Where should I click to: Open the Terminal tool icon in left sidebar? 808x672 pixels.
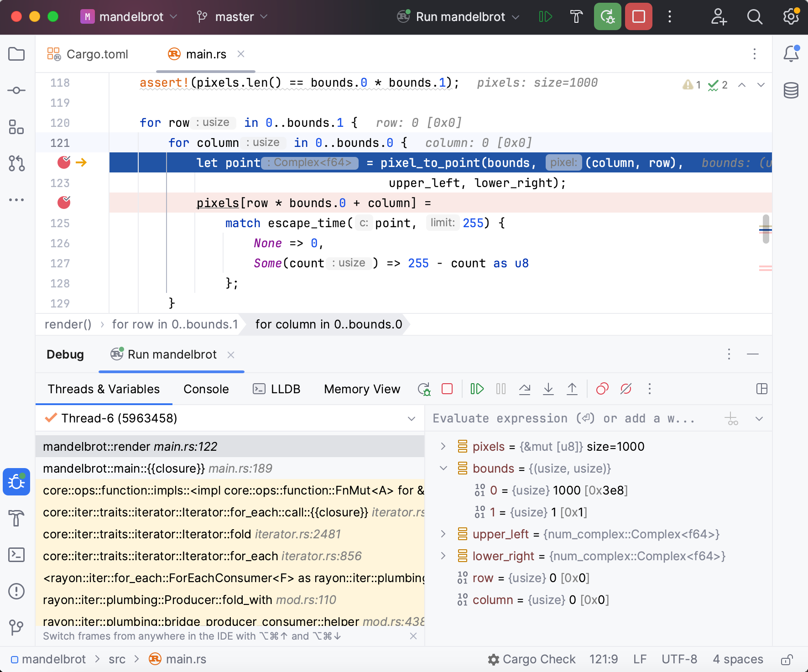click(x=16, y=554)
